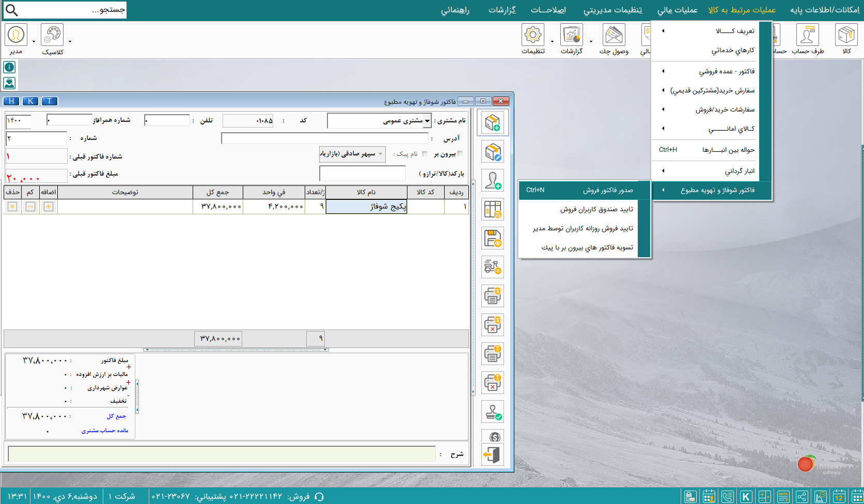Click the exit door icon in invoice window
The image size is (864, 504).
coord(493,455)
